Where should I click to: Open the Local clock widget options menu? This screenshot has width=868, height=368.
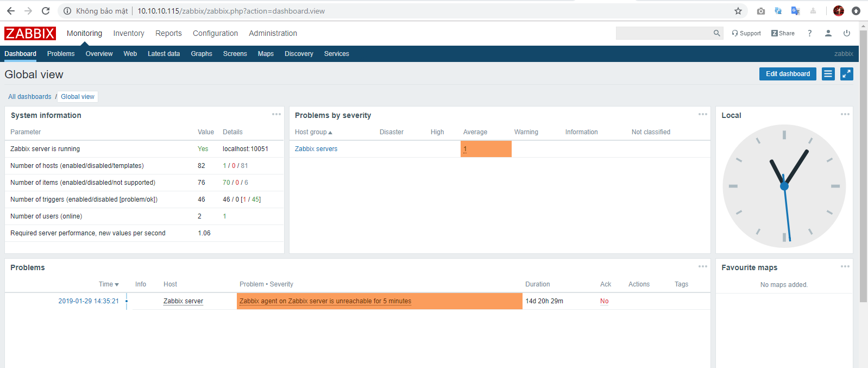click(845, 114)
